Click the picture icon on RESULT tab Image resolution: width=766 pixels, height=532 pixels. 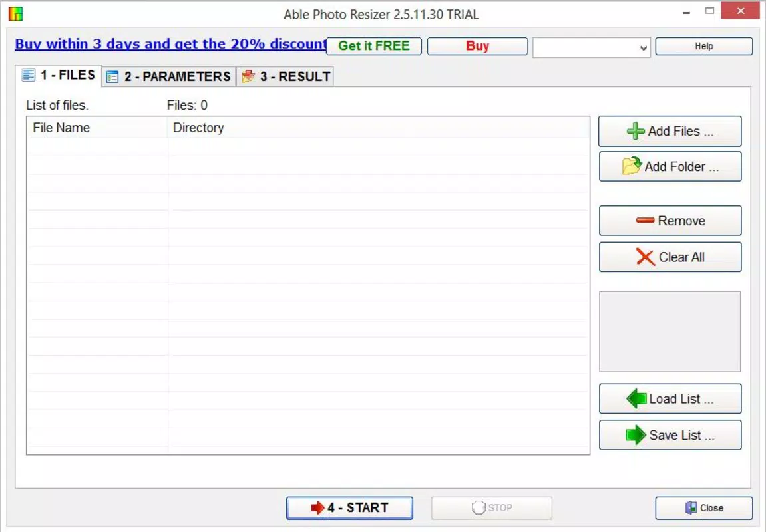coord(248,76)
